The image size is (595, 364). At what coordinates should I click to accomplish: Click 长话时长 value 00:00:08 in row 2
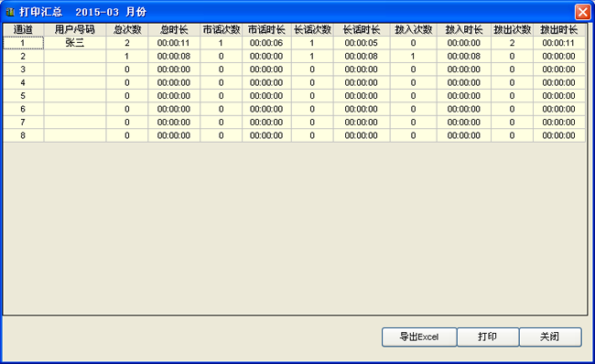click(x=362, y=56)
